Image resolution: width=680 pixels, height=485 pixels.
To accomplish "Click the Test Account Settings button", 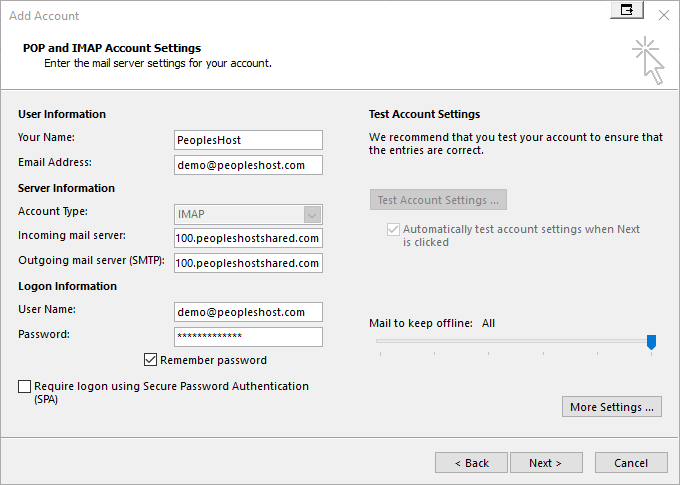I will point(438,200).
